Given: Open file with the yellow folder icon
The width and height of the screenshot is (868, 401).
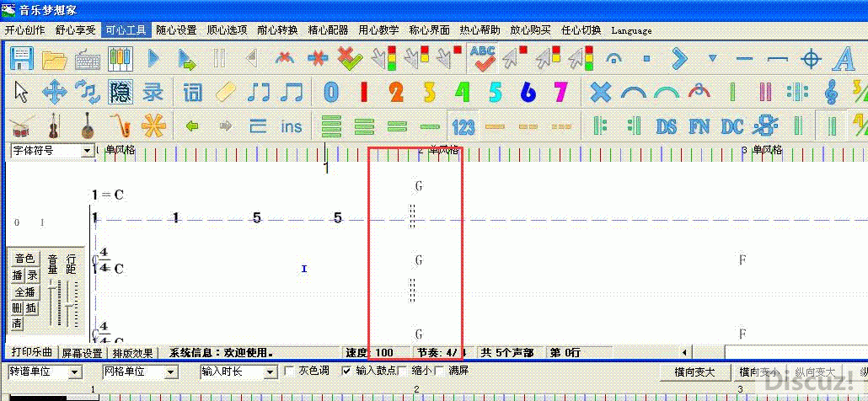Looking at the screenshot, I should [x=54, y=59].
